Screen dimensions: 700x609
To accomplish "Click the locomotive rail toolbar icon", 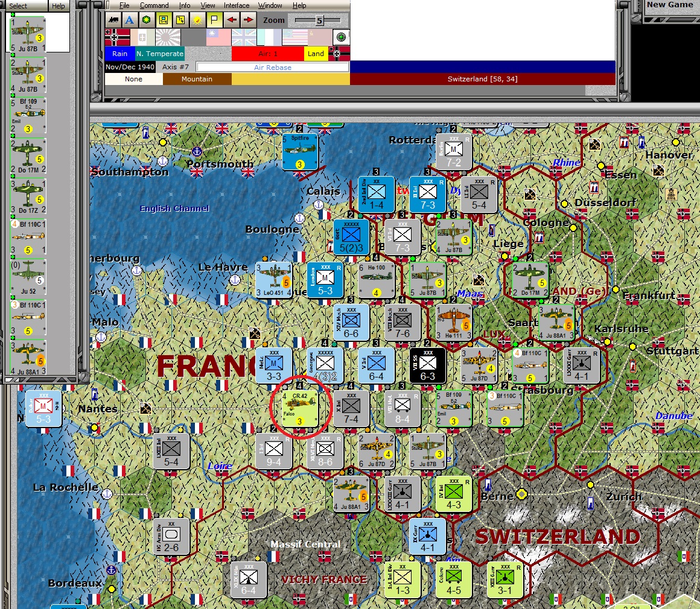I will coord(113,20).
